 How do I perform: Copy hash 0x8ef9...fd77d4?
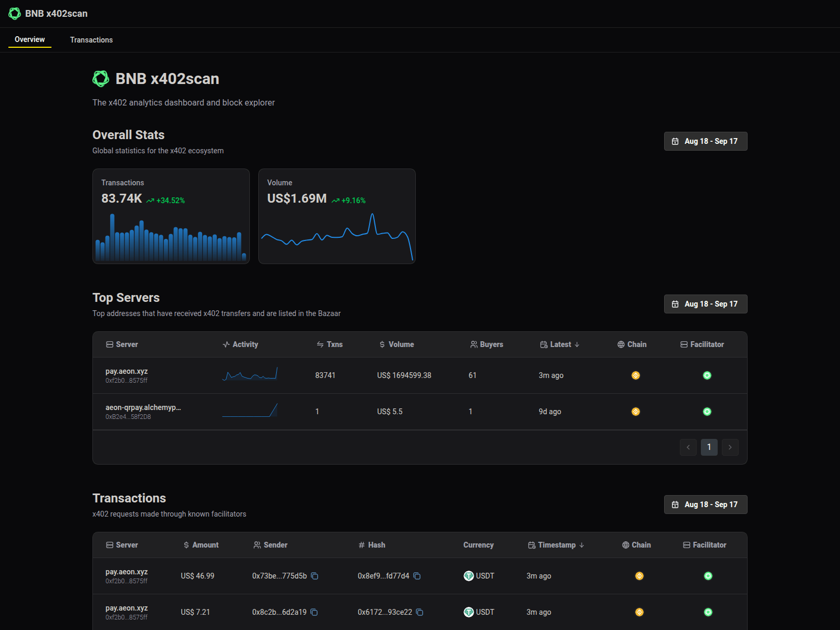pos(417,576)
